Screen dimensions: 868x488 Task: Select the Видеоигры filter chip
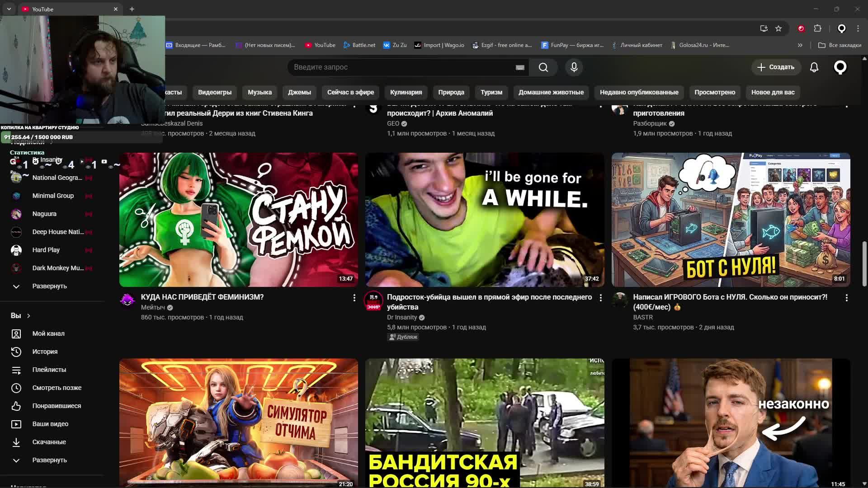pyautogui.click(x=214, y=92)
